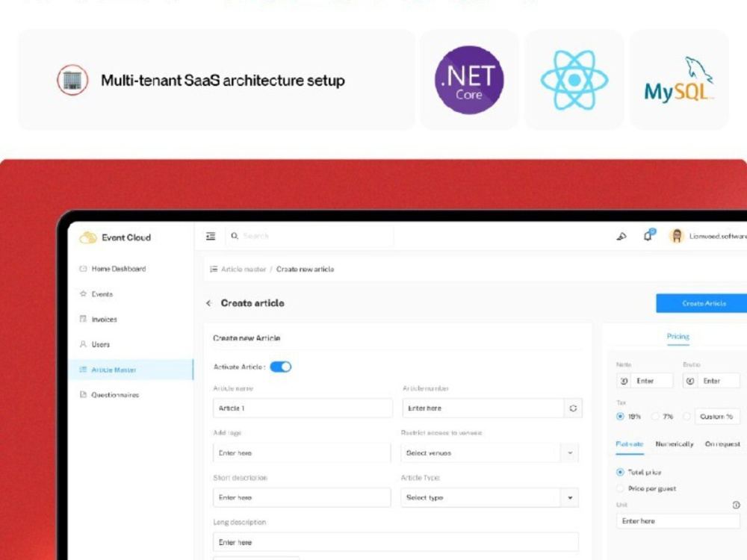Click the breadcrumb list icon
Viewport: 747px width, 560px height.
tap(214, 269)
